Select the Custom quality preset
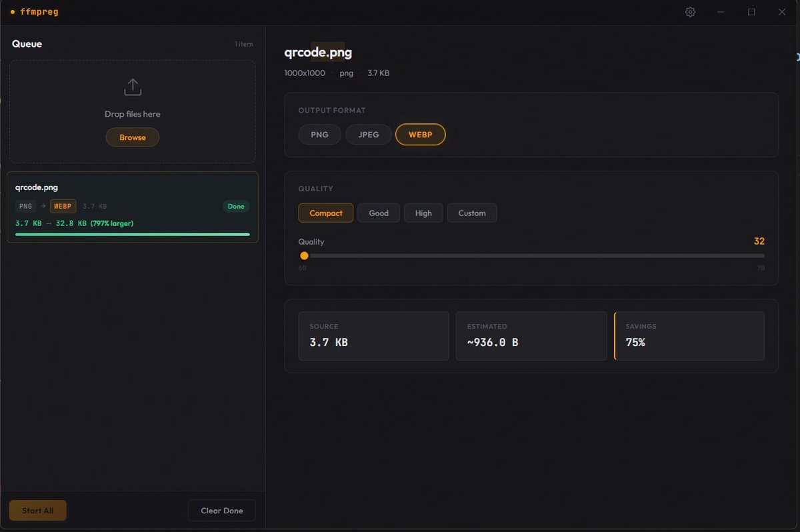This screenshot has height=532, width=800. click(472, 213)
